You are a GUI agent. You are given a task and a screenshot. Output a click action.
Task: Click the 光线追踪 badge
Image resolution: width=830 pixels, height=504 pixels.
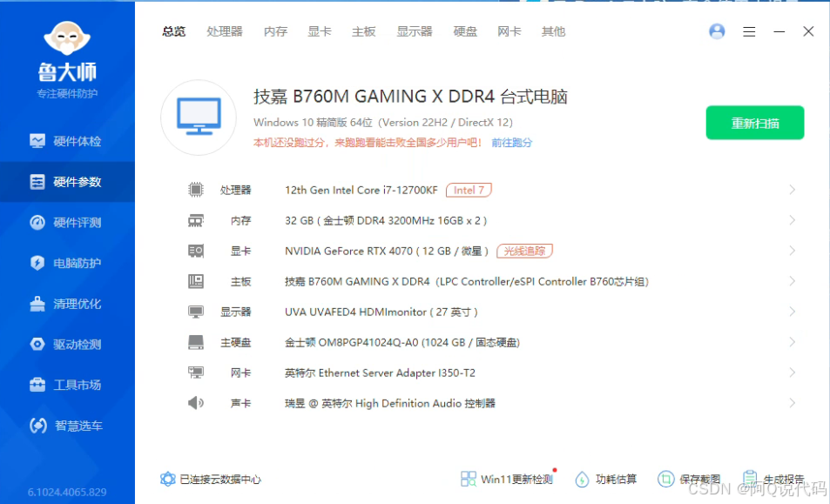[524, 251]
